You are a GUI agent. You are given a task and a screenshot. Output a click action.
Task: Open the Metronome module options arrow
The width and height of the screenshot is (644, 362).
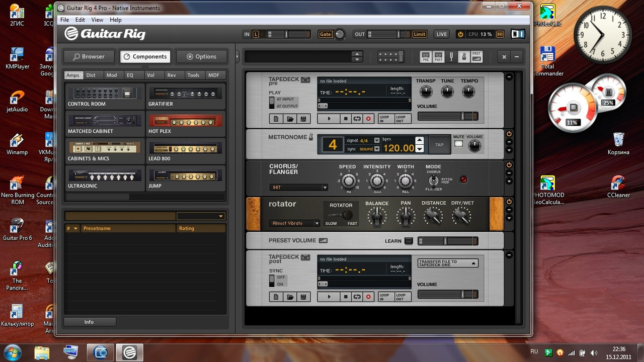coord(509,150)
